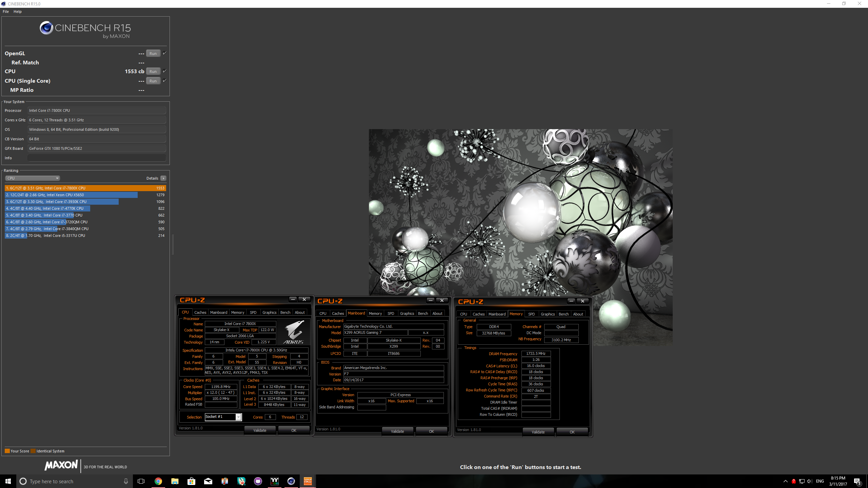The height and width of the screenshot is (488, 868).
Task: Click DRAM Frequency value 1733.5 MHz
Action: pos(536,353)
